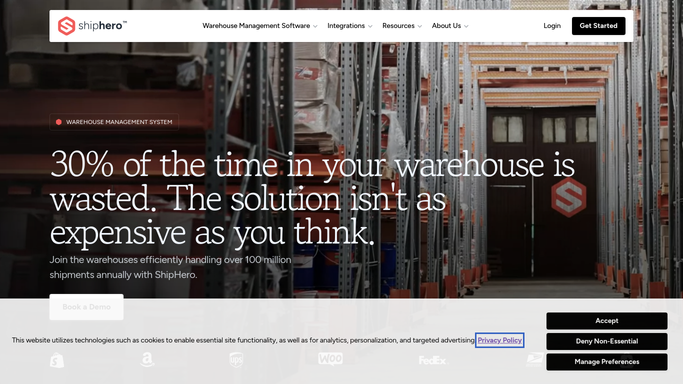This screenshot has height=384, width=683.
Task: Click the hexagon S emblem on warehouse door
Action: click(x=568, y=197)
